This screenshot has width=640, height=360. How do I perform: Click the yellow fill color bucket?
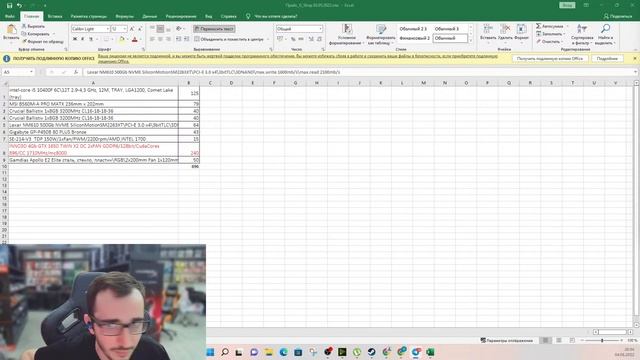[122, 39]
